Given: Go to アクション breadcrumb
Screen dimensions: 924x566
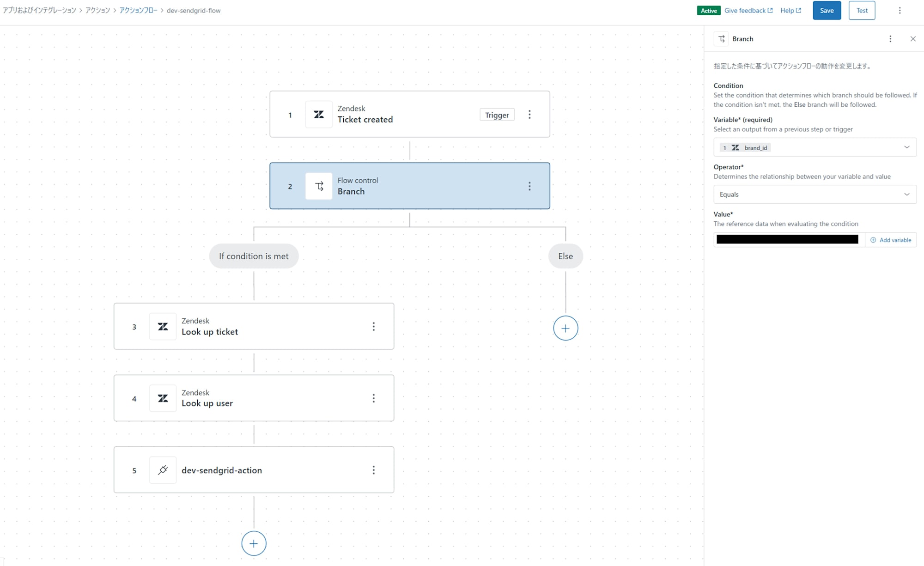Looking at the screenshot, I should coord(97,10).
